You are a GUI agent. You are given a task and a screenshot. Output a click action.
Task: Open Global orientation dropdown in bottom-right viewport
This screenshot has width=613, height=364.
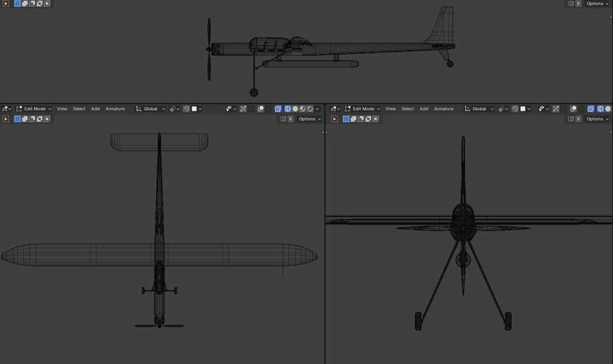pyautogui.click(x=479, y=109)
